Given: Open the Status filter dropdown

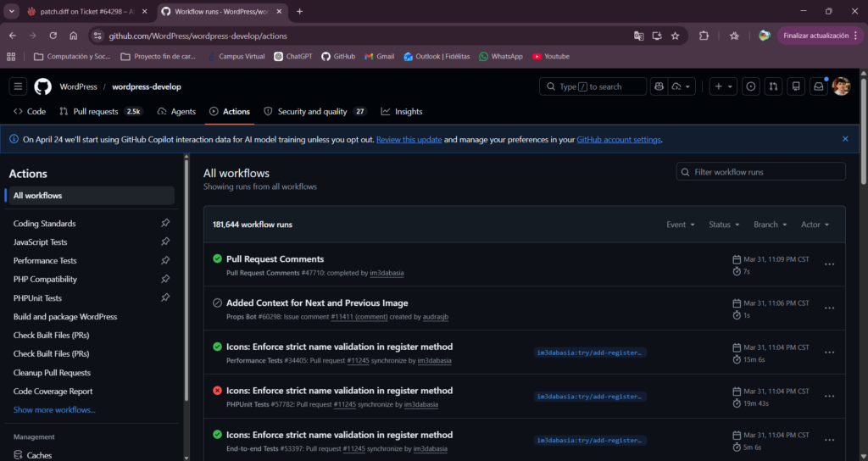Looking at the screenshot, I should (x=724, y=224).
